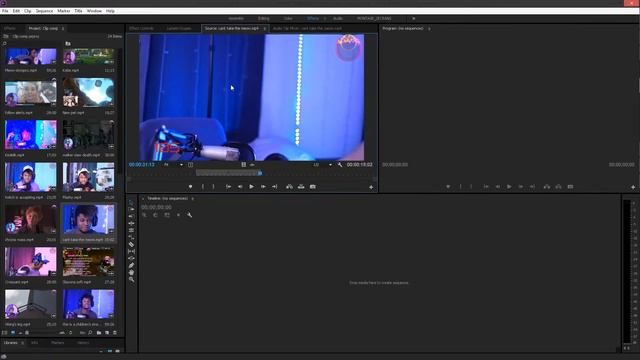Screen dimensions: 640x360
Task: Select the highlighted clip thumbnail in Project panel
Action: pyautogui.click(x=89, y=219)
